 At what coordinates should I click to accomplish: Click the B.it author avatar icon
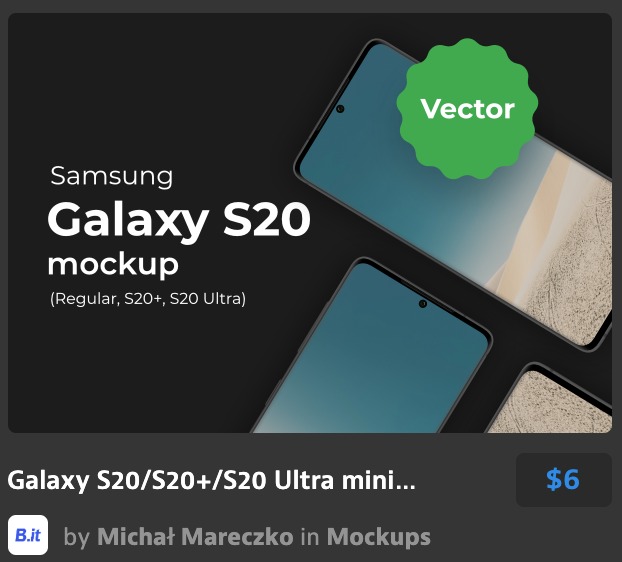(28, 535)
